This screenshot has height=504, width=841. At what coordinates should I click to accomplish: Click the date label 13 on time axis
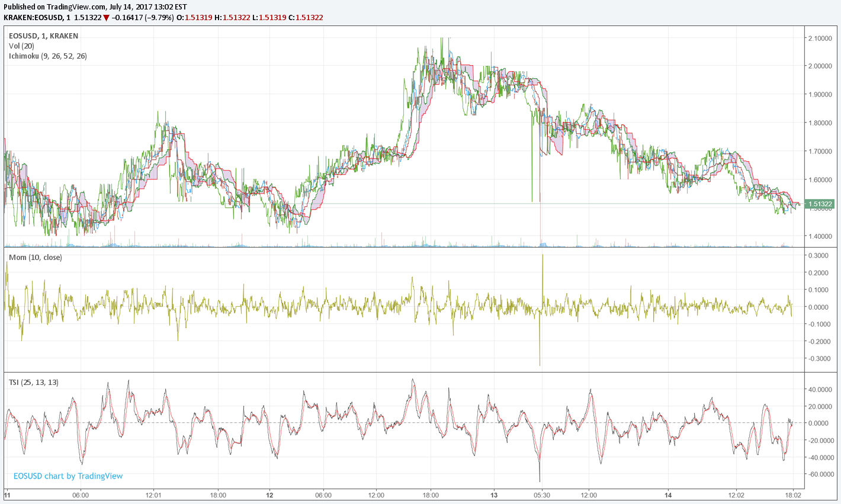(x=495, y=495)
